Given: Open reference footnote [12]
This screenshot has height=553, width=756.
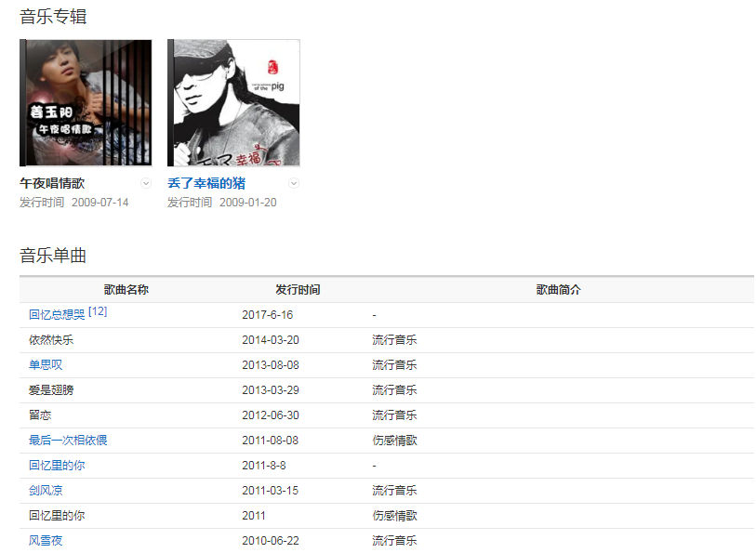Looking at the screenshot, I should click(x=98, y=311).
